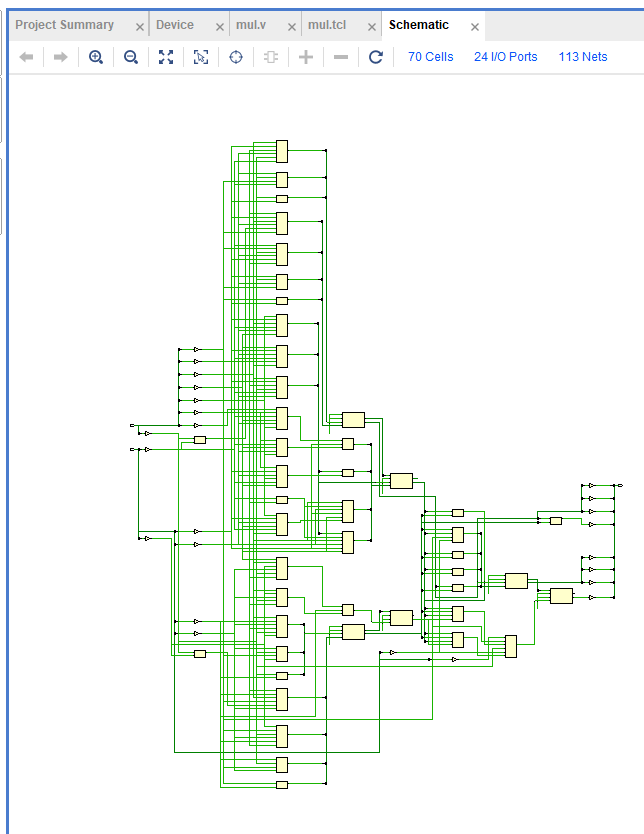Click the toggle pins display icon
Screen dimensions: 644x834
pos(271,57)
